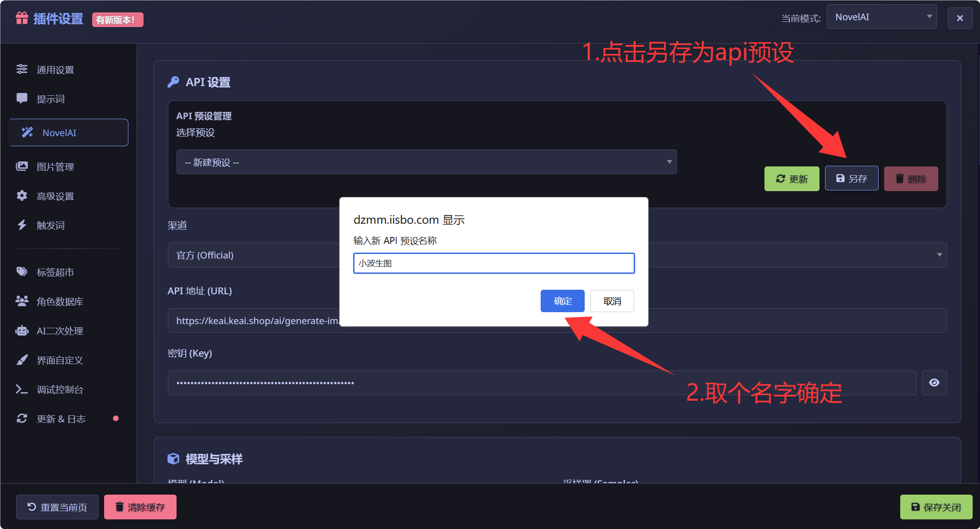Click the images icon for 图片管理
980x529 pixels.
point(22,166)
